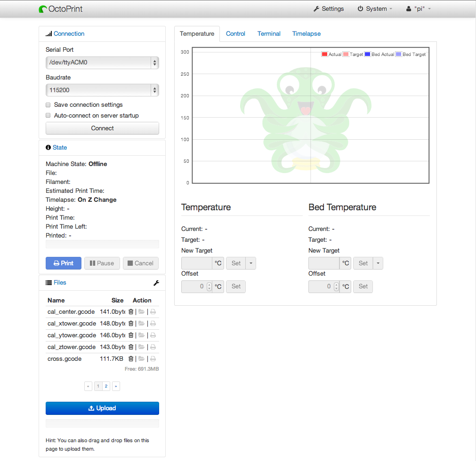Viewport: 476px width, 461px height.
Task: Go to files page 1
Action: click(x=98, y=386)
